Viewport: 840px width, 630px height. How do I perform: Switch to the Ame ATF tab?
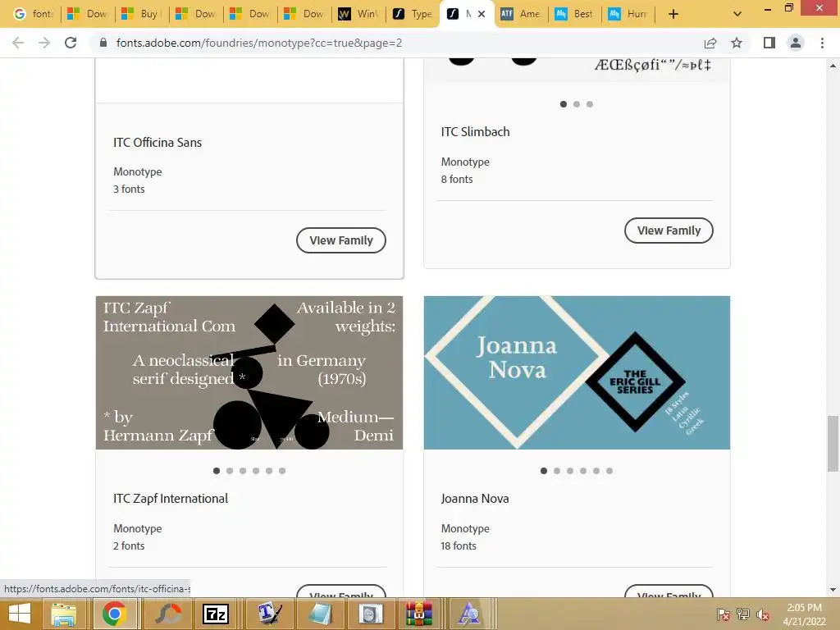[521, 14]
